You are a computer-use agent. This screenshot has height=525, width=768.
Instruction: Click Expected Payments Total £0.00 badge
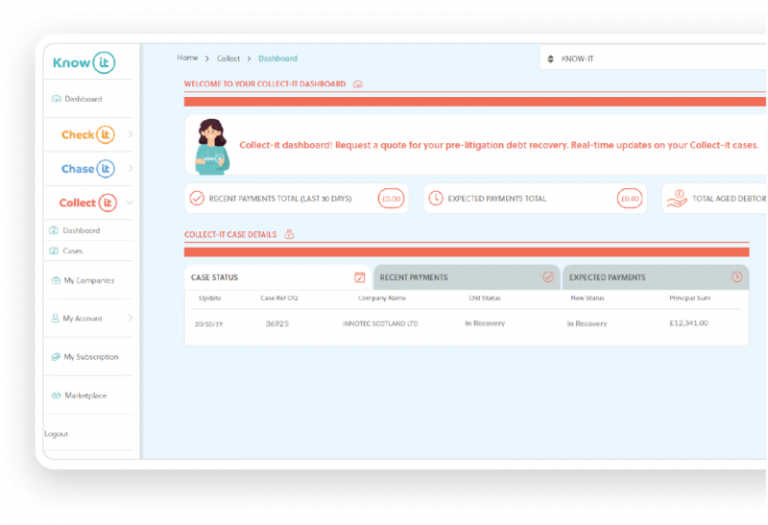629,198
